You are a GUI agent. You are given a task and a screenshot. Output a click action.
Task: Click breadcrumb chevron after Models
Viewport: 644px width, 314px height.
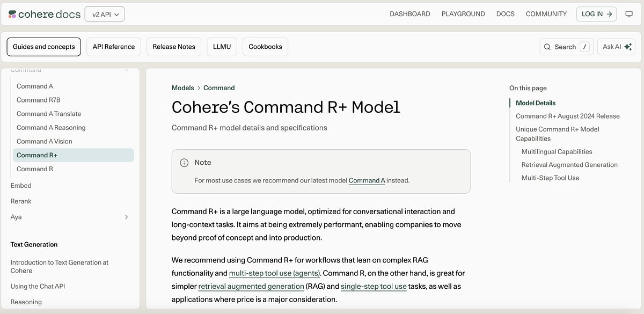pos(199,88)
